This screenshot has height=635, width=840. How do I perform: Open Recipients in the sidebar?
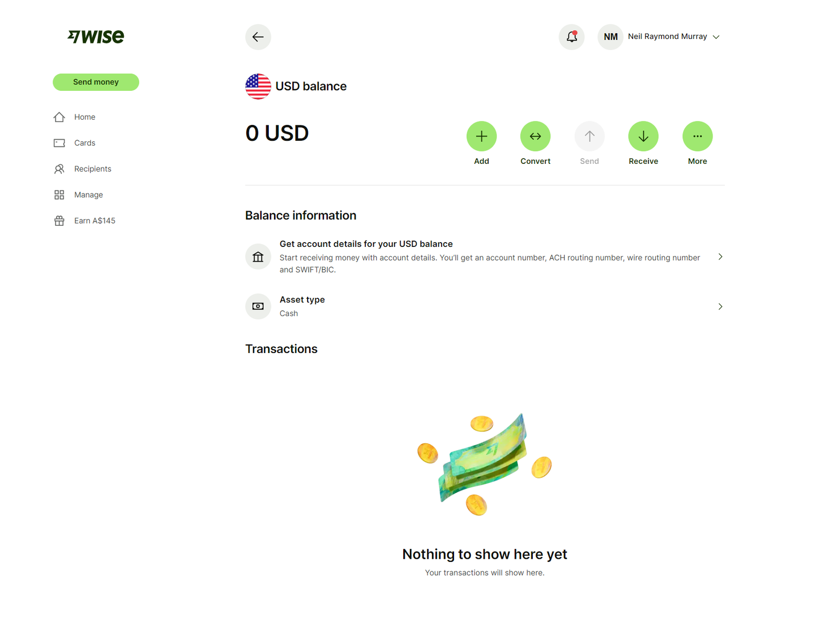click(x=92, y=169)
